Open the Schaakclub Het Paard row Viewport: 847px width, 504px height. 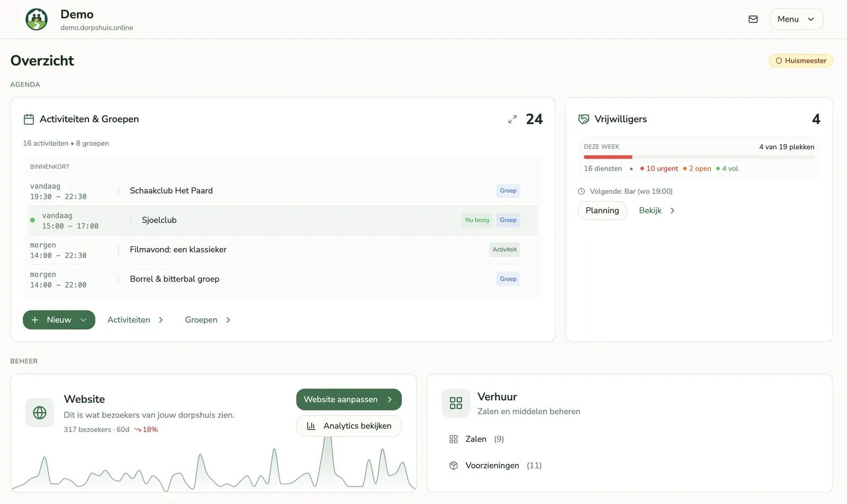[x=283, y=191]
